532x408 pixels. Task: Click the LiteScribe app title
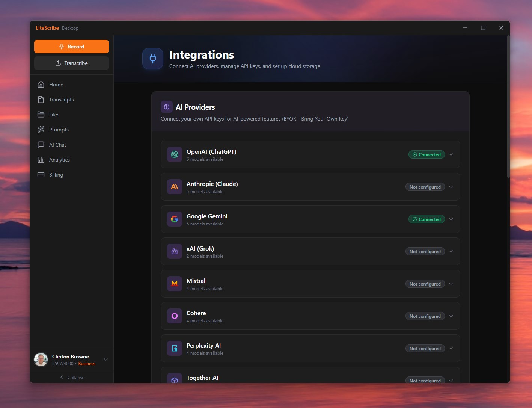47,28
